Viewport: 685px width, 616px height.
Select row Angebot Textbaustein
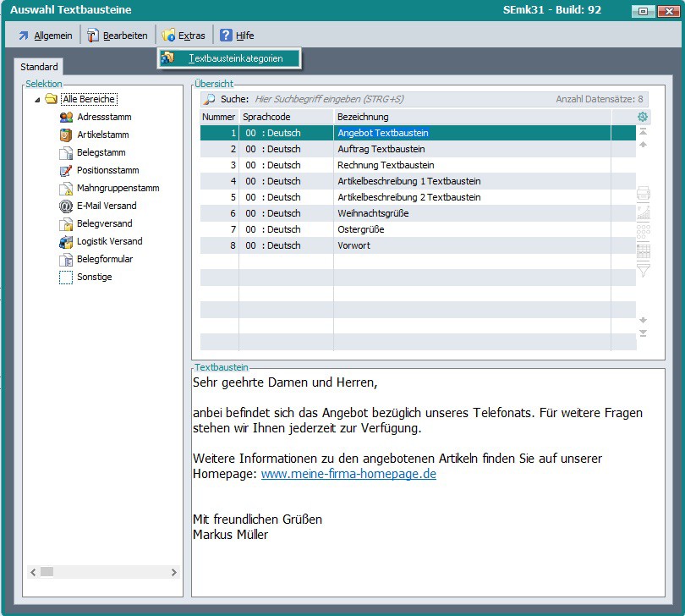tap(418, 133)
